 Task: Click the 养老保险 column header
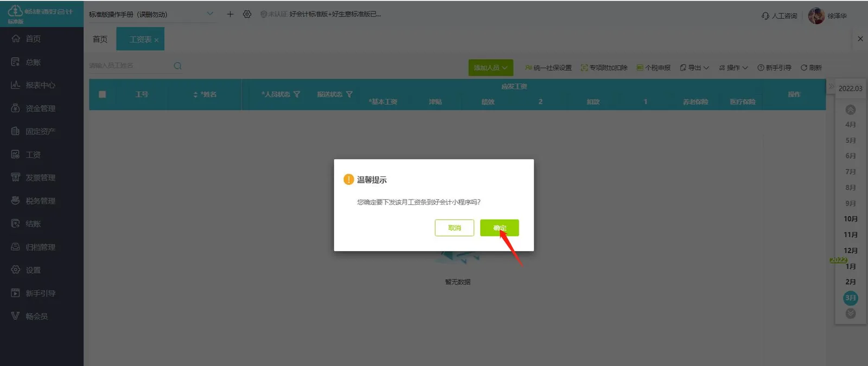click(695, 102)
